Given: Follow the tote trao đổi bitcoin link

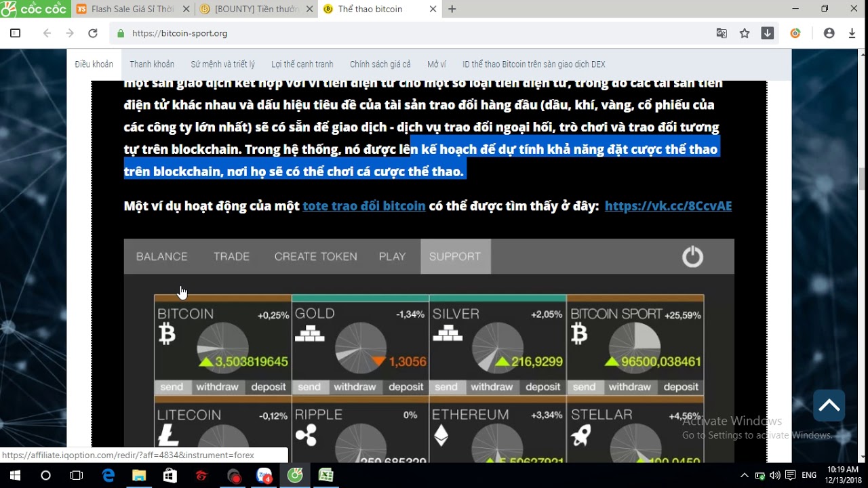Looking at the screenshot, I should pos(364,206).
